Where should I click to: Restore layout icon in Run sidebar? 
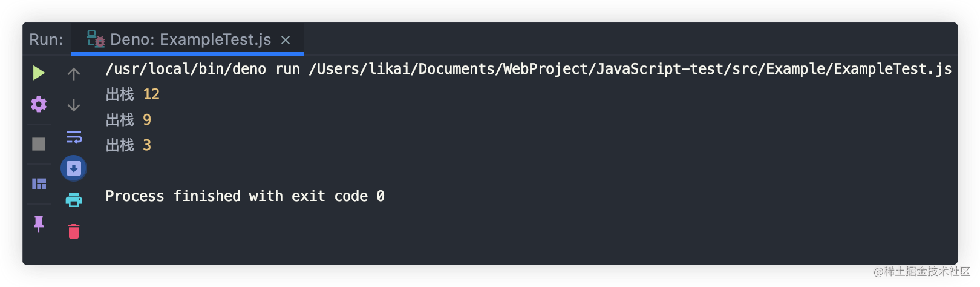(x=39, y=183)
